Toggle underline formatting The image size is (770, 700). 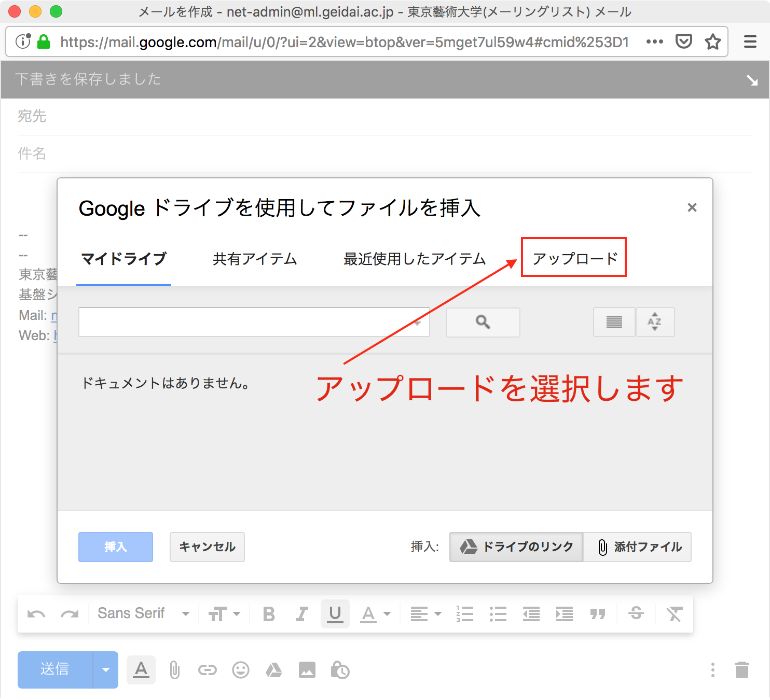pos(335,613)
